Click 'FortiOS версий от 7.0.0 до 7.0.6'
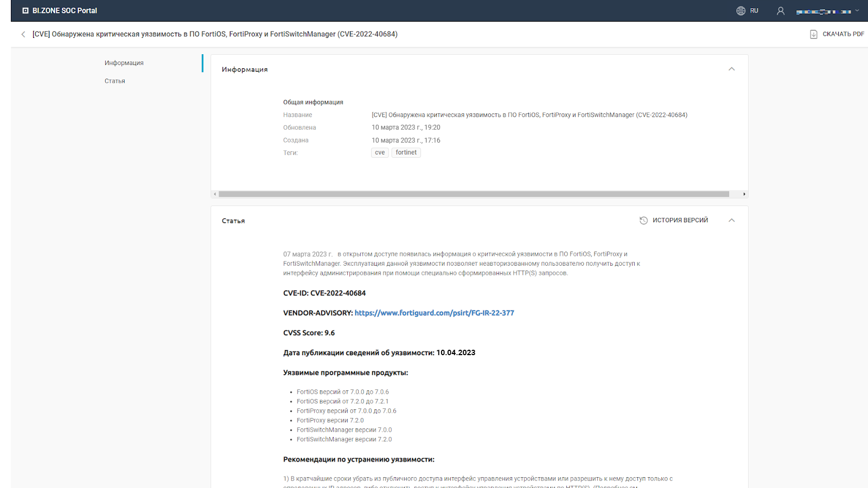The image size is (868, 488). (343, 392)
